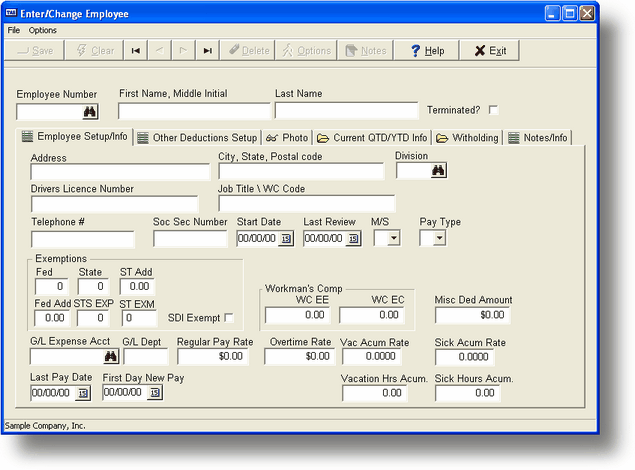Toggle the SDI Exempt checkbox
The image size is (635, 470).
tap(229, 318)
